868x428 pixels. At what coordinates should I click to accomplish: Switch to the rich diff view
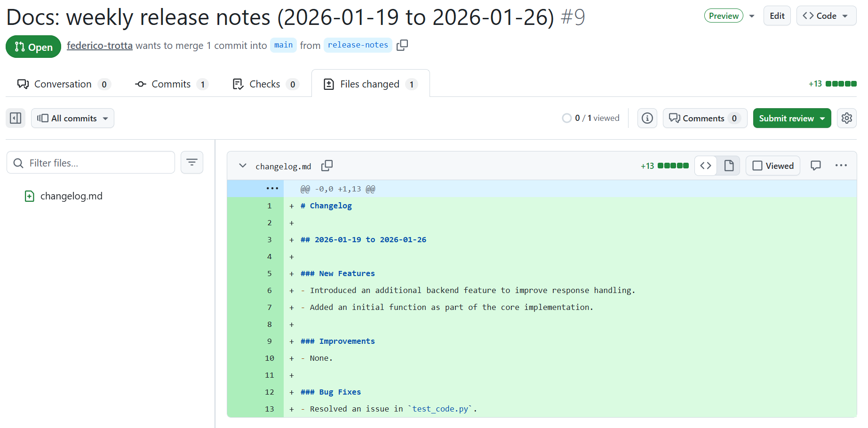(728, 166)
